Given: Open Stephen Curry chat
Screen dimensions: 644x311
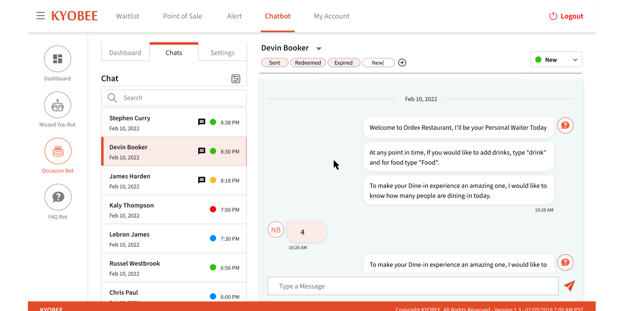Looking at the screenshot, I should pos(174,122).
